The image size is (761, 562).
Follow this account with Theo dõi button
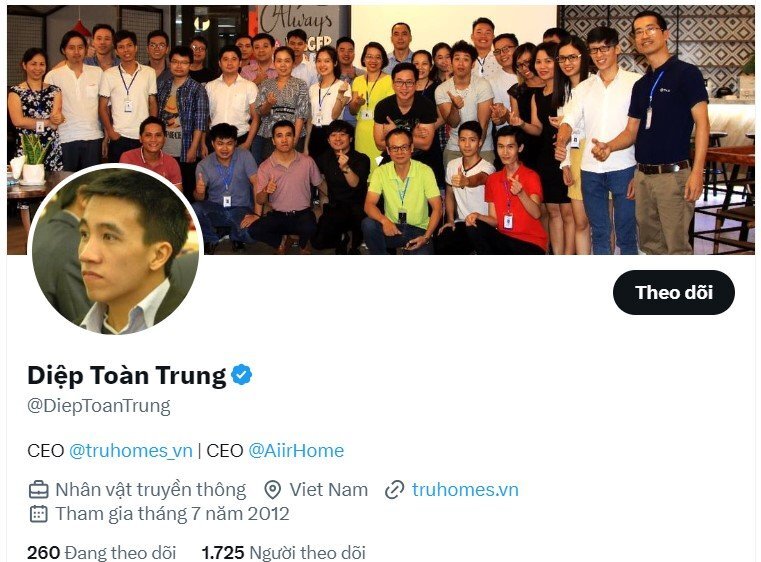[674, 293]
